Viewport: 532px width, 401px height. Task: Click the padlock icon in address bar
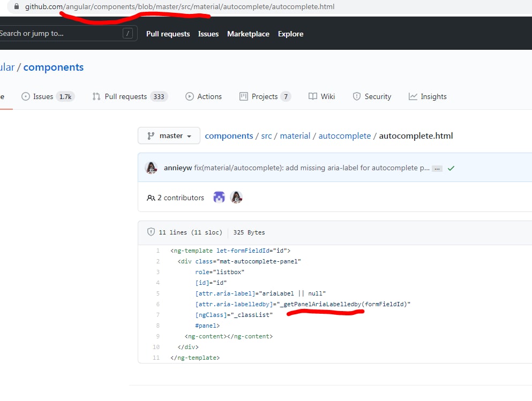click(x=16, y=6)
